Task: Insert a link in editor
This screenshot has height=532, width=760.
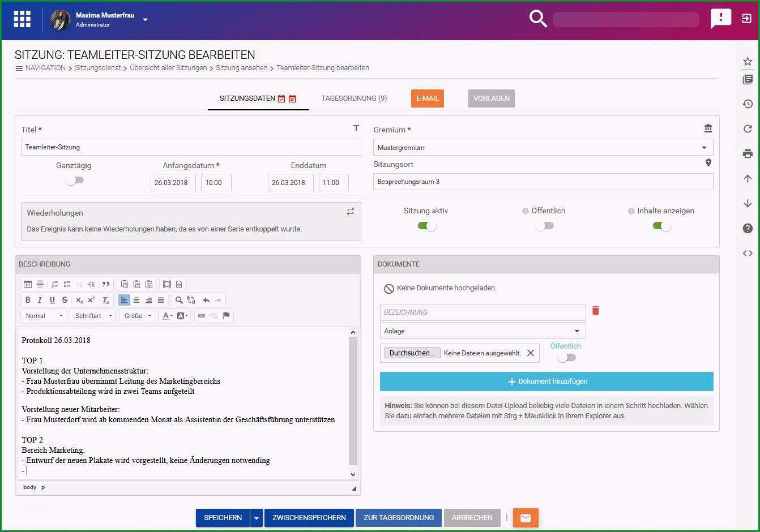Action: click(x=202, y=316)
